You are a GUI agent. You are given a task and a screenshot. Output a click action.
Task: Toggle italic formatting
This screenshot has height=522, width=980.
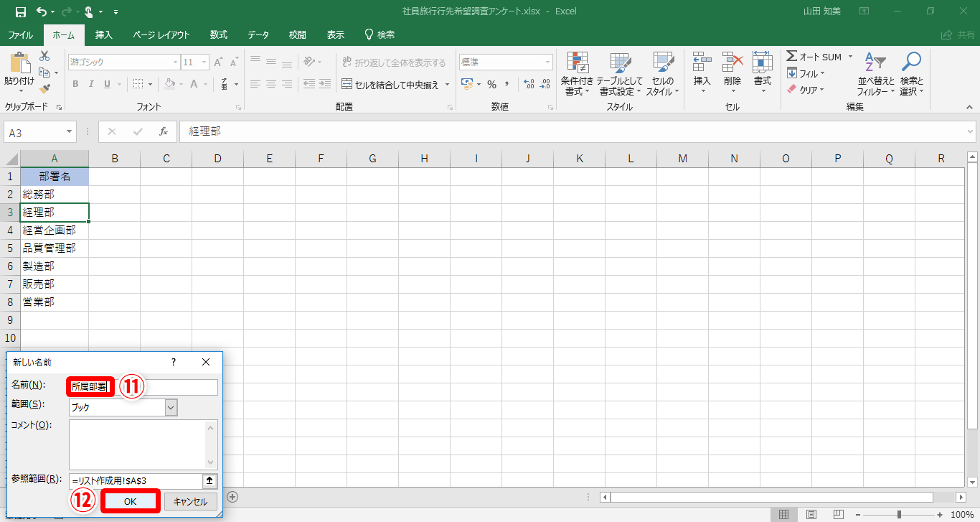91,84
